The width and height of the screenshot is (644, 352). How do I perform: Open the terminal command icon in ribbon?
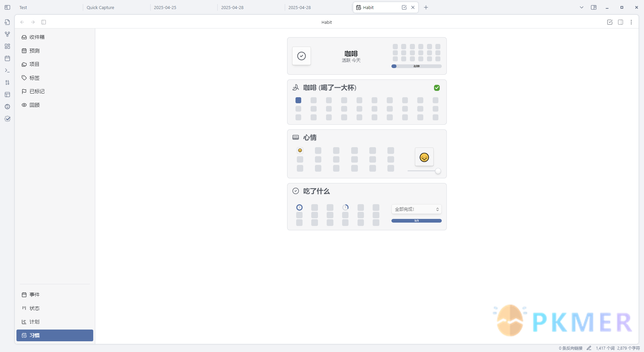[7, 70]
